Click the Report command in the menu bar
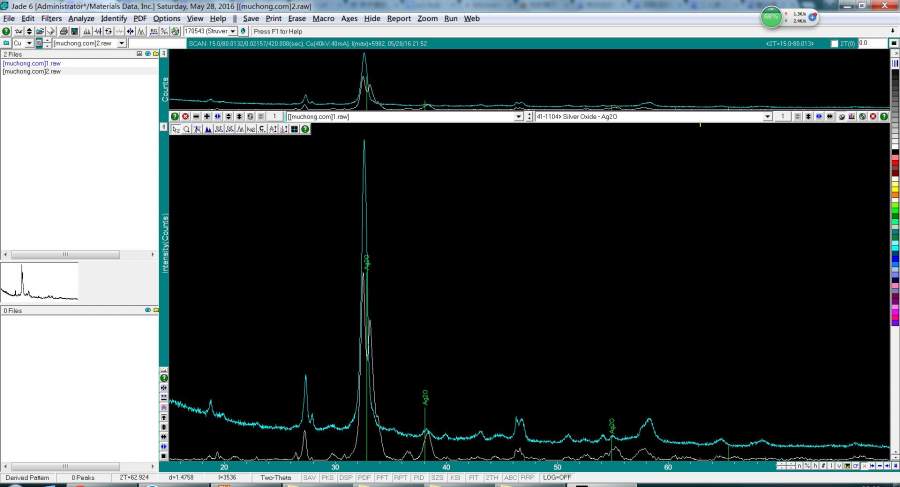 click(399, 18)
